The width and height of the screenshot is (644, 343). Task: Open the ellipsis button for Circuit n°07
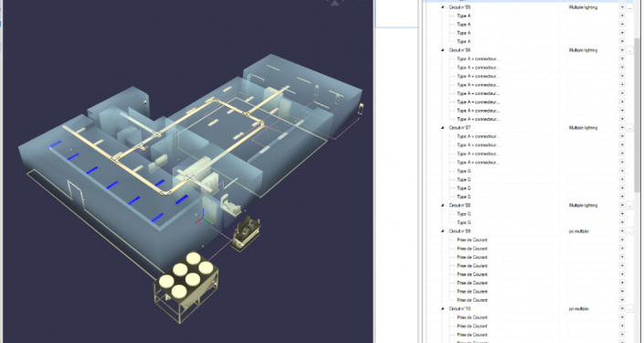629,128
